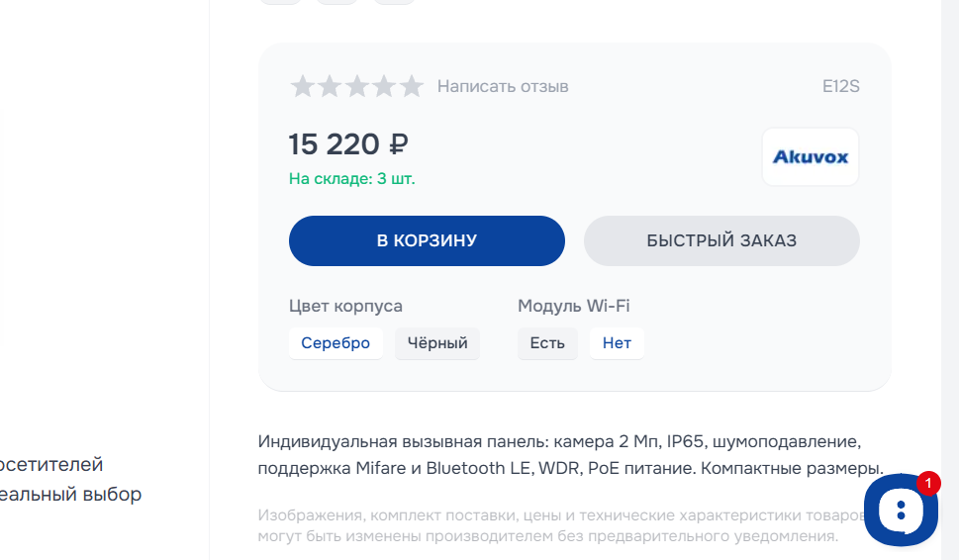
Task: Add product with В КОРЗИНУ button
Action: tap(427, 240)
